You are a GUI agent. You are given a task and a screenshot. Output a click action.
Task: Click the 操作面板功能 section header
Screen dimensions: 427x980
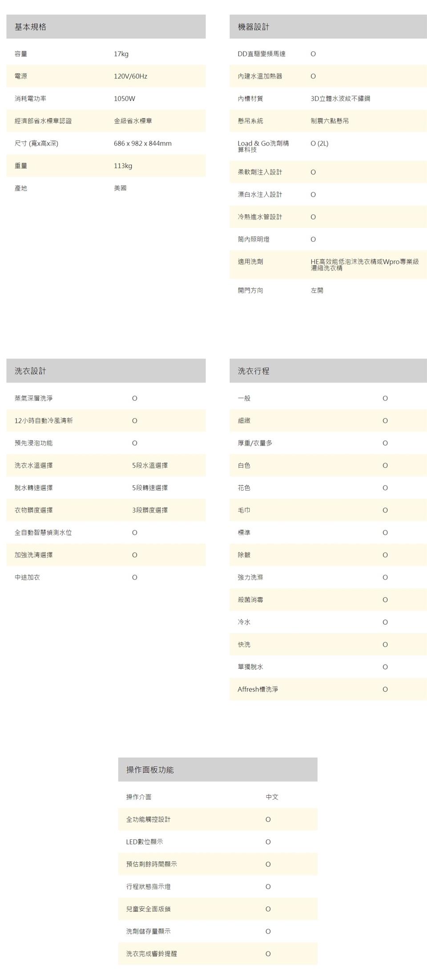(x=150, y=770)
